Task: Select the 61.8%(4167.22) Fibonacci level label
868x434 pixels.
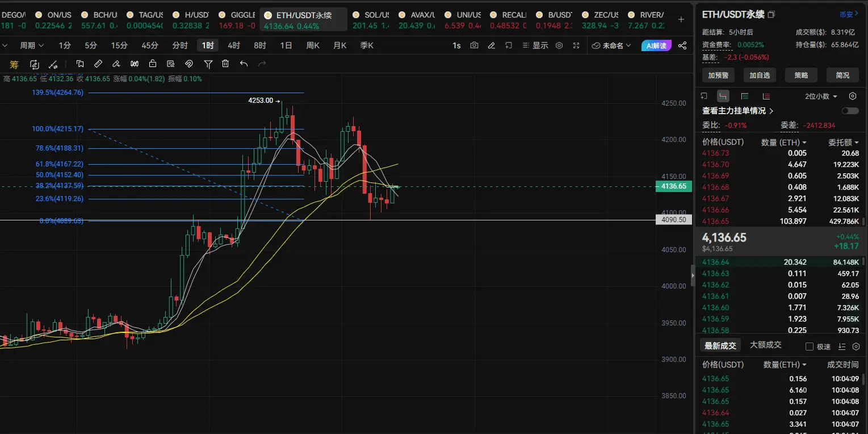Action: [x=58, y=164]
